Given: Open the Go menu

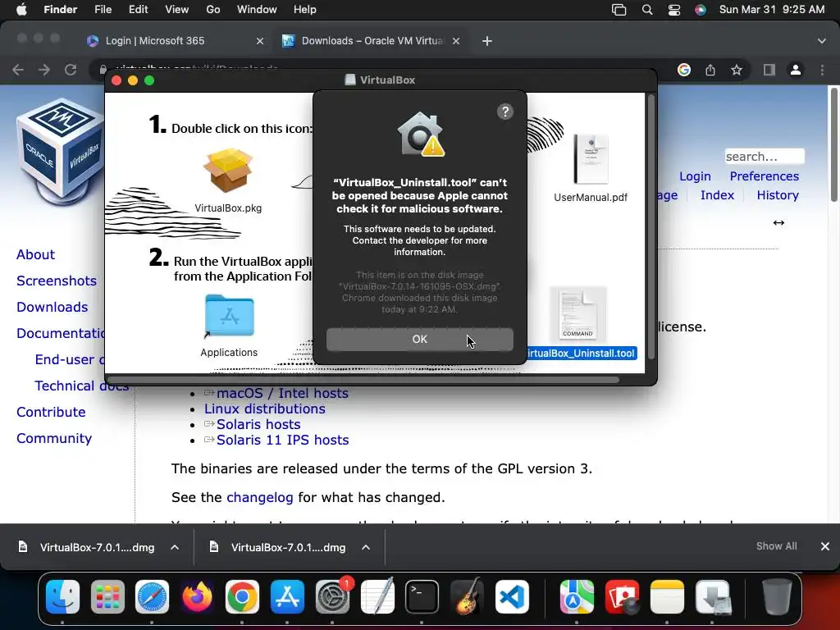Looking at the screenshot, I should pos(213,10).
